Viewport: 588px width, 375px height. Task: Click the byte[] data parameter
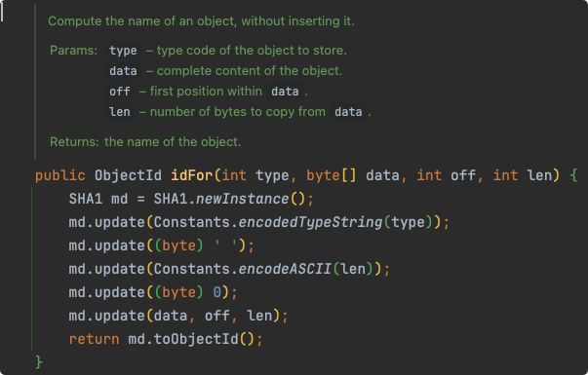[352, 175]
